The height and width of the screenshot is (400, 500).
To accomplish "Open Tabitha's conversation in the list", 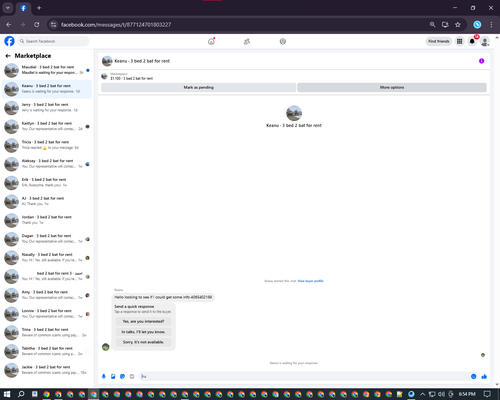I will 47,351.
